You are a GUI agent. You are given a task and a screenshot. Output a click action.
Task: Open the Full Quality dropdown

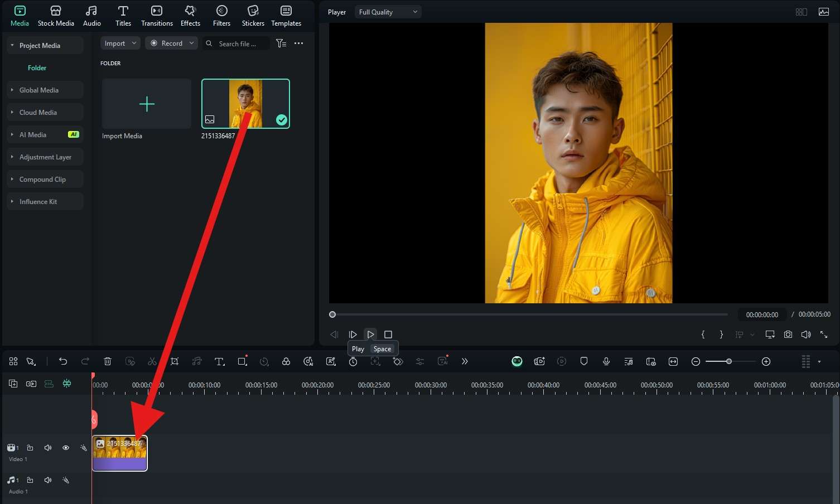388,12
